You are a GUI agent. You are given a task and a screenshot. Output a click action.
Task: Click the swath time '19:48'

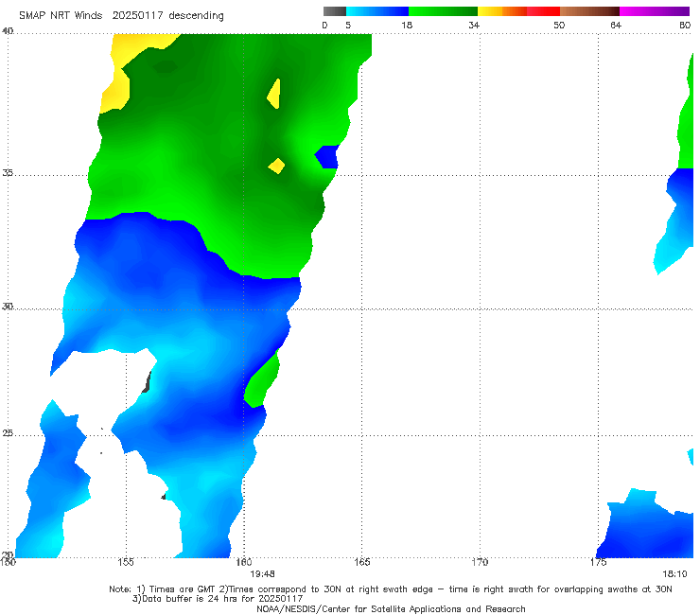[262, 574]
